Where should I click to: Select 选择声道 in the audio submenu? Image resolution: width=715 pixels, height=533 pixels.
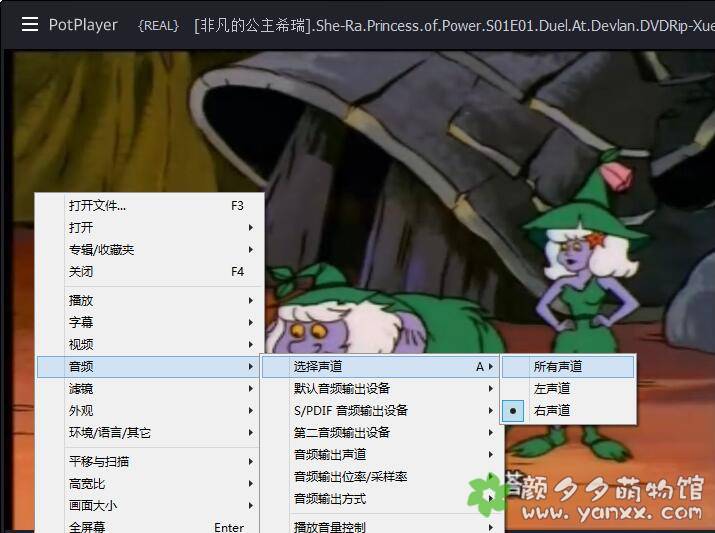tap(381, 367)
